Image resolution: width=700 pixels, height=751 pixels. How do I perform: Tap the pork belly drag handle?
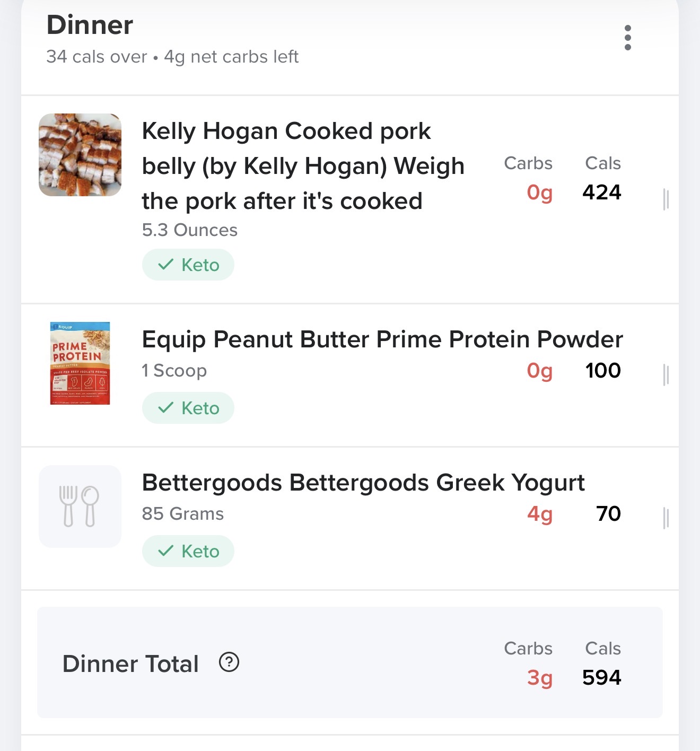(x=666, y=199)
